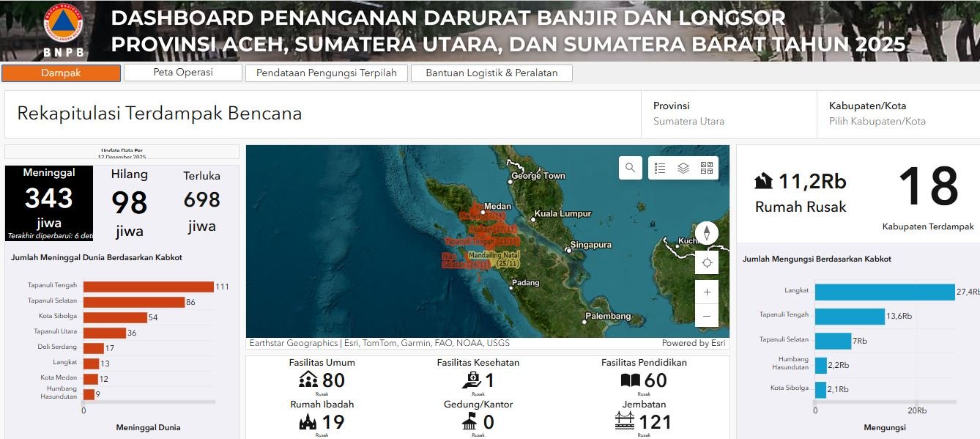
Task: Click the Powered by Esri link
Action: click(693, 343)
